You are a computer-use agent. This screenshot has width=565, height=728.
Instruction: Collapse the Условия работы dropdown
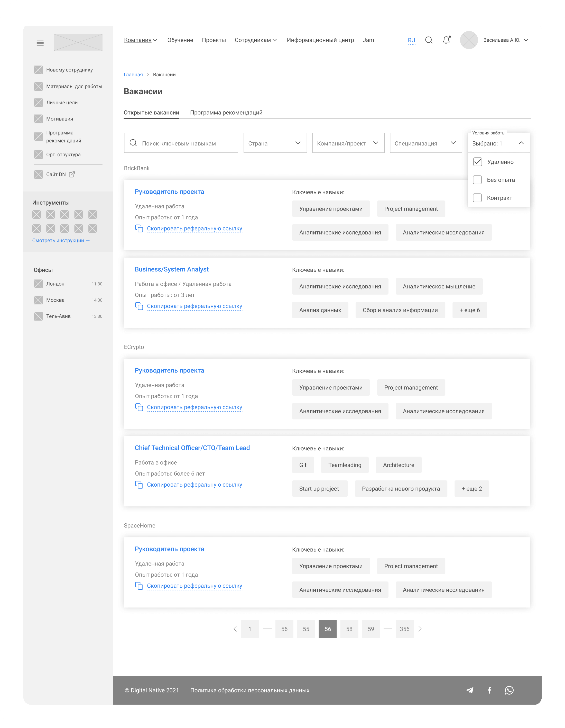(521, 143)
